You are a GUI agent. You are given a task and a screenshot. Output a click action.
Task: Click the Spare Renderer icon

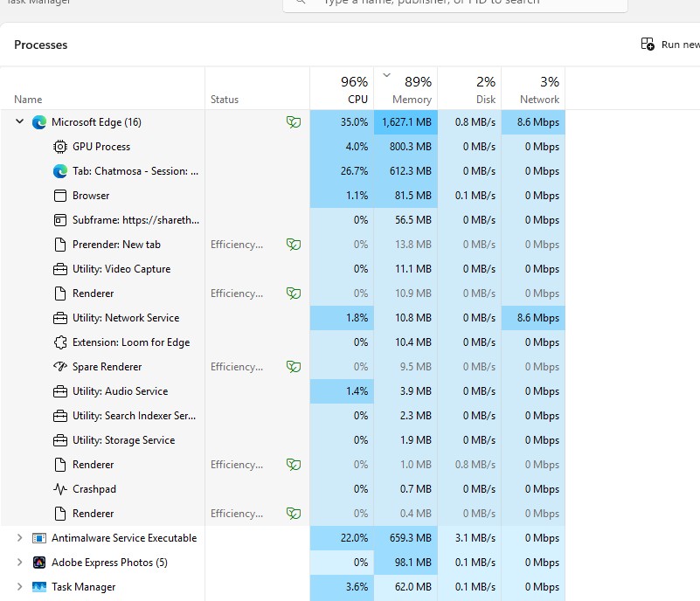pos(60,367)
